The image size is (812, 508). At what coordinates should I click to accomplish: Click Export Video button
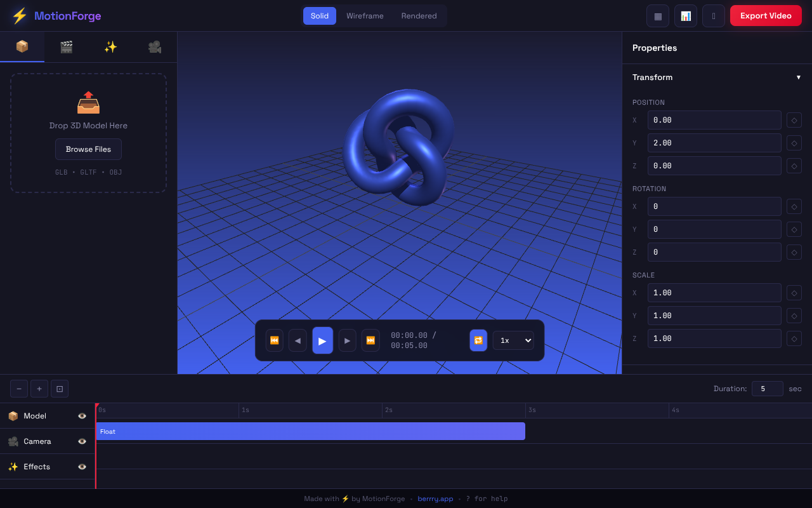click(766, 16)
